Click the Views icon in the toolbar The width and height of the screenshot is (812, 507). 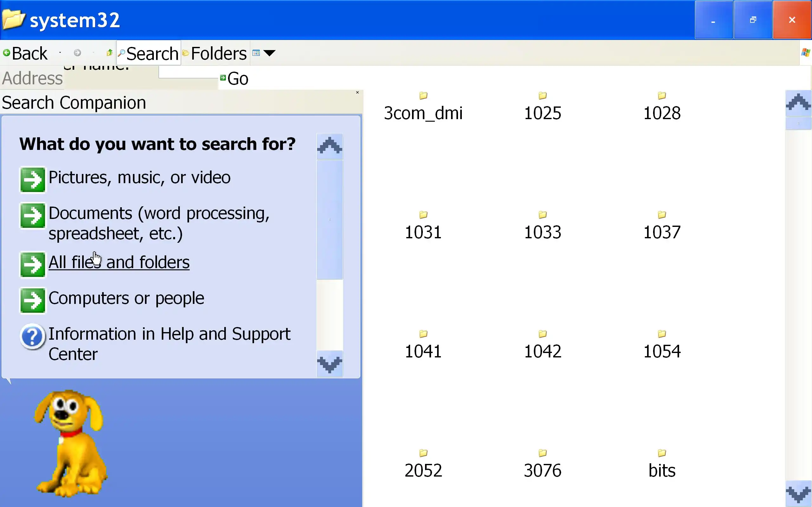click(x=256, y=53)
